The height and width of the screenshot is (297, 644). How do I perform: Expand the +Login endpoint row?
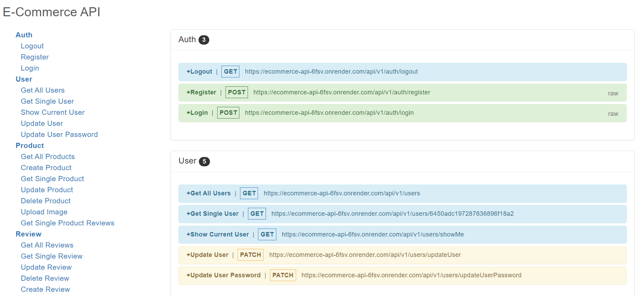pos(402,113)
